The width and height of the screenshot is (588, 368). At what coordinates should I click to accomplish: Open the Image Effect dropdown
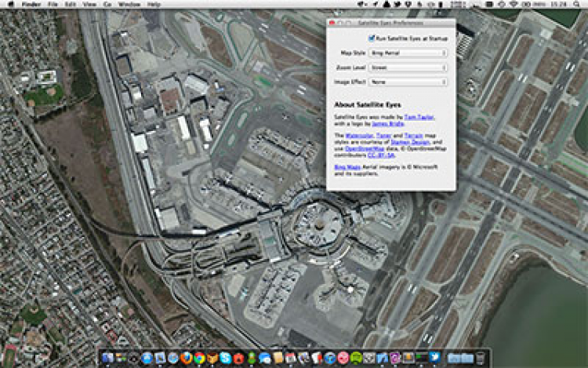[408, 82]
